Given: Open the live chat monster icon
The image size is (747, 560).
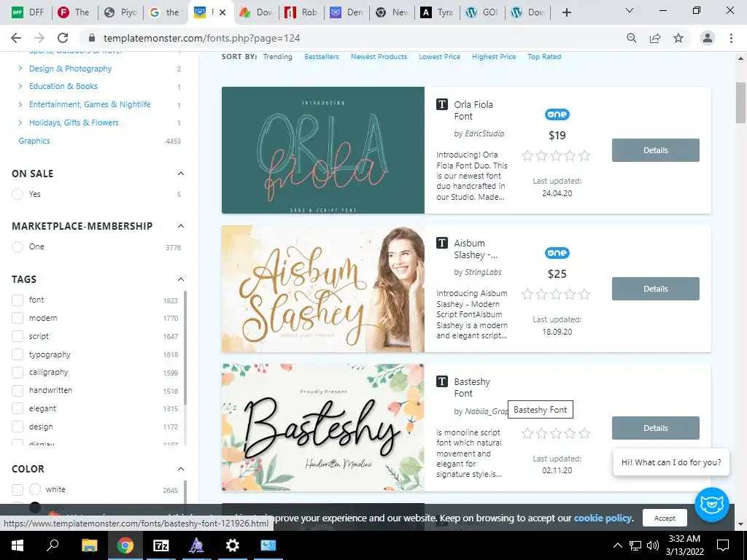Looking at the screenshot, I should (x=712, y=505).
